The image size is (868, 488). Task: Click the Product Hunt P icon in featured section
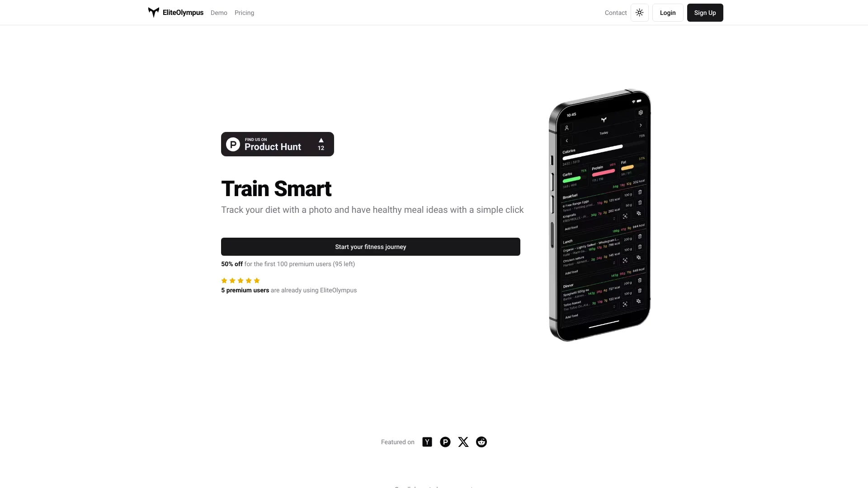(445, 441)
